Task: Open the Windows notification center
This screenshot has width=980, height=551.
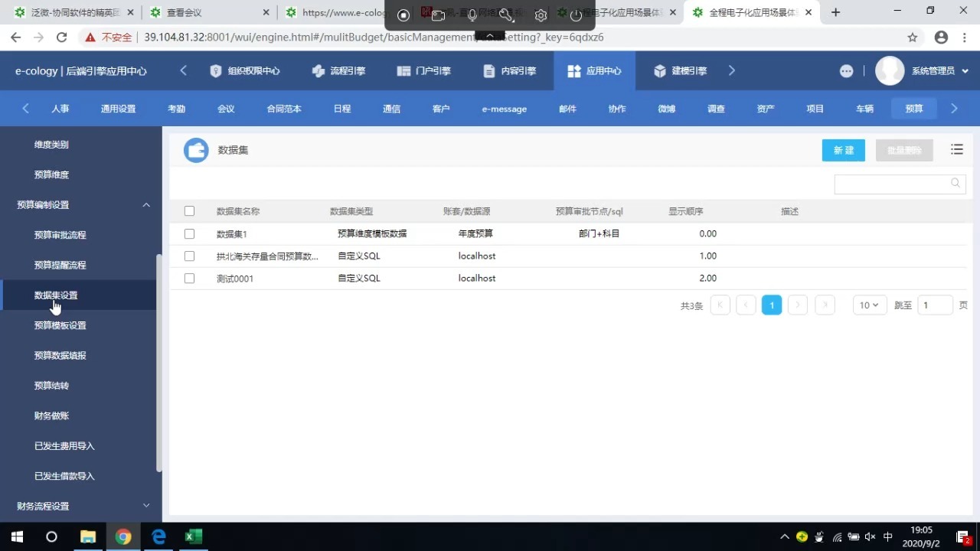Action: click(964, 537)
